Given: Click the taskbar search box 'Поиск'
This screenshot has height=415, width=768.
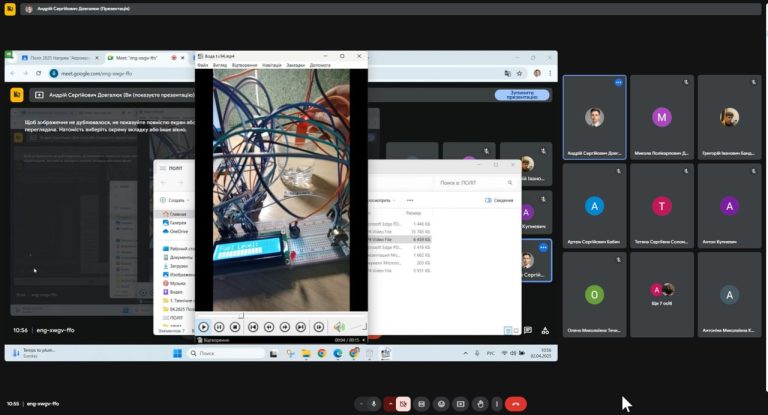Looking at the screenshot, I should click(x=227, y=353).
